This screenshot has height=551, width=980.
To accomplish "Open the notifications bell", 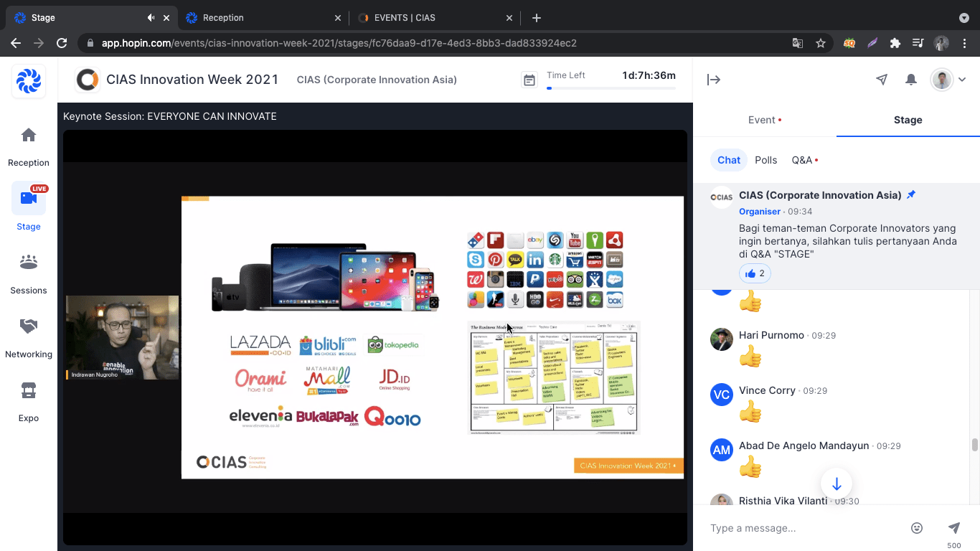I will [x=911, y=80].
